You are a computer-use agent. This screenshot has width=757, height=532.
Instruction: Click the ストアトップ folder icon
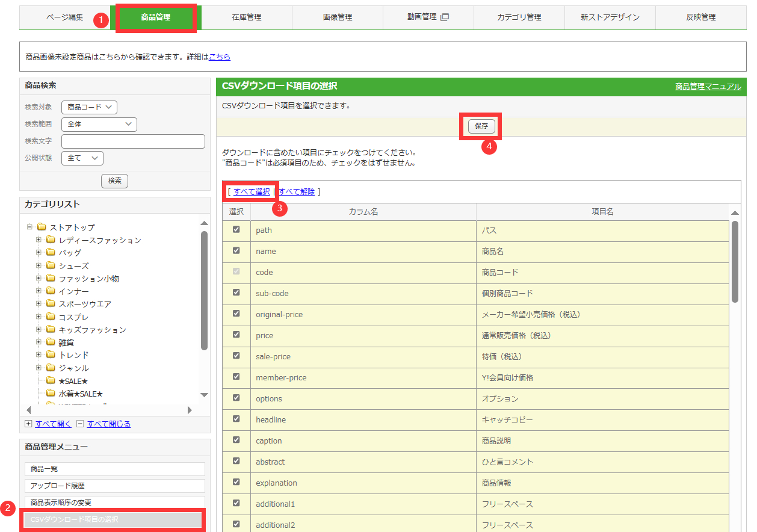click(42, 227)
